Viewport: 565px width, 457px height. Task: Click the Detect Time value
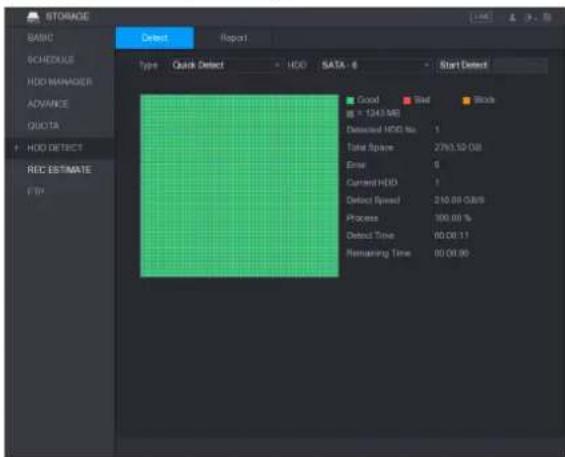pos(451,236)
